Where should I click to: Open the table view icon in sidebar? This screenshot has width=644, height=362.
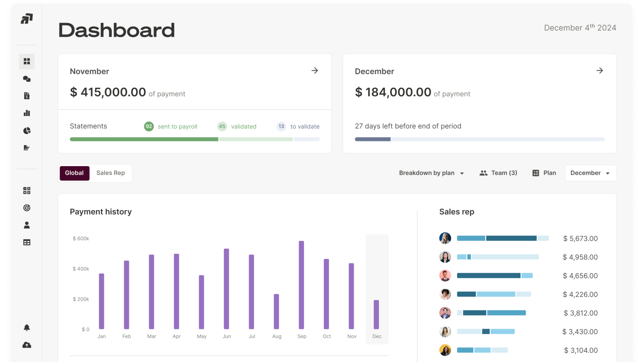[x=27, y=242]
